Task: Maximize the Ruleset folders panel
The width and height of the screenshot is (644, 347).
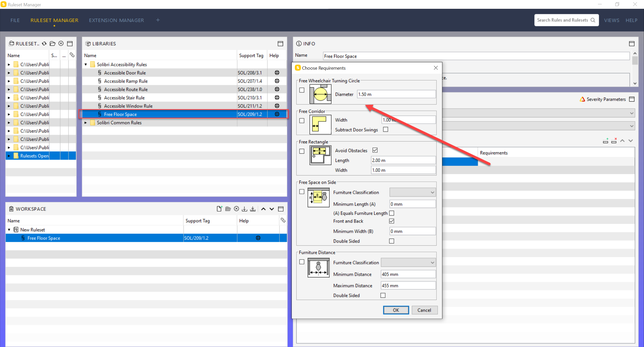Action: coord(70,44)
